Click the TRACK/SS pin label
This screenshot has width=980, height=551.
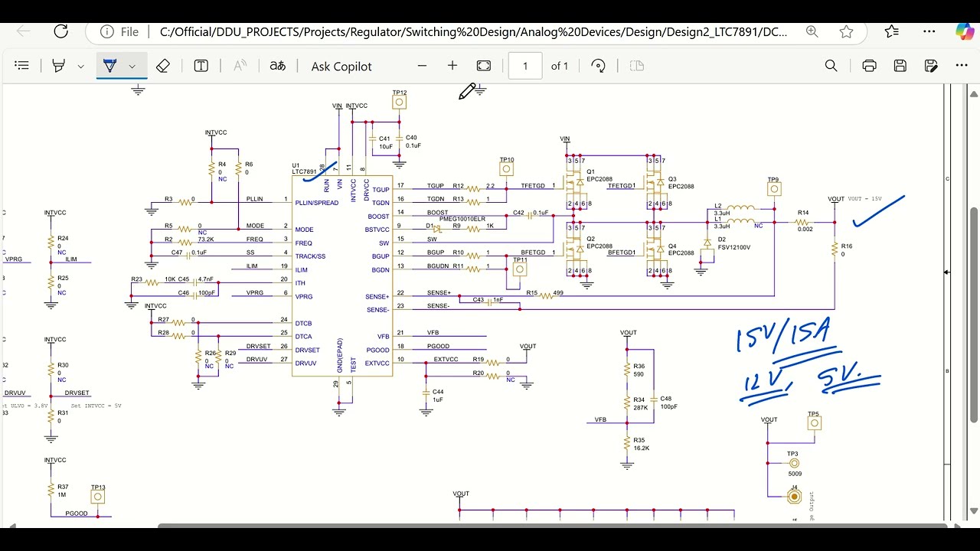[x=310, y=256]
